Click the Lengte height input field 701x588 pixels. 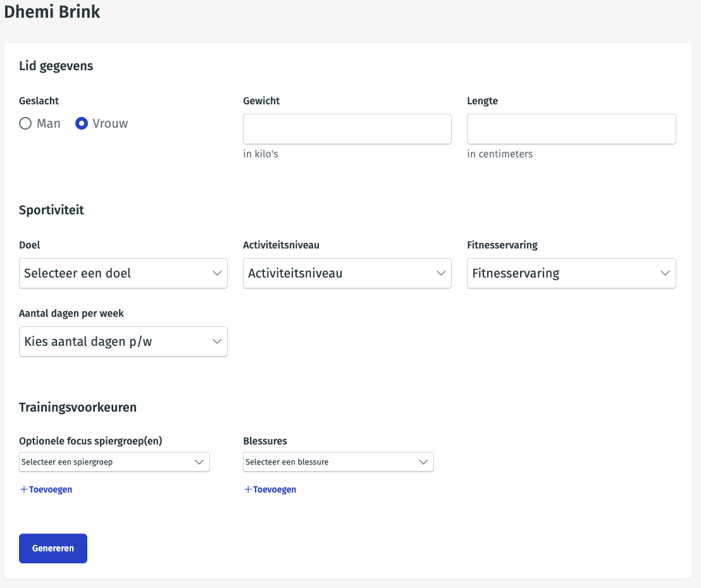pyautogui.click(x=571, y=129)
